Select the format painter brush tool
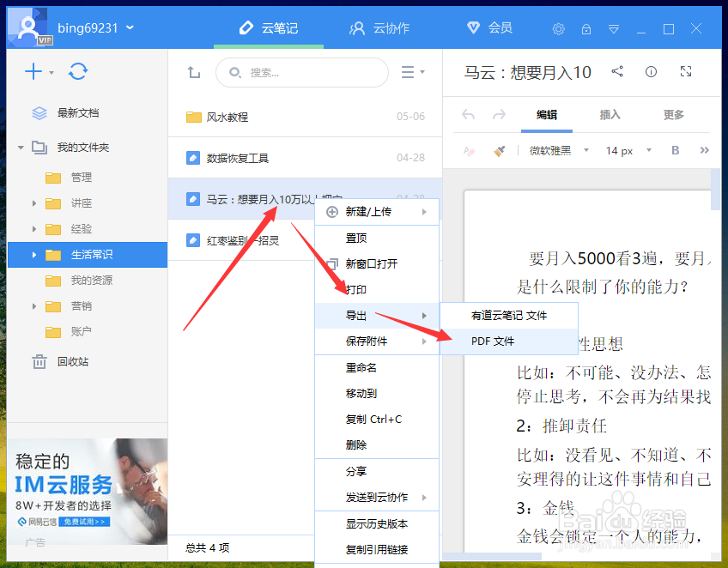 pos(500,150)
